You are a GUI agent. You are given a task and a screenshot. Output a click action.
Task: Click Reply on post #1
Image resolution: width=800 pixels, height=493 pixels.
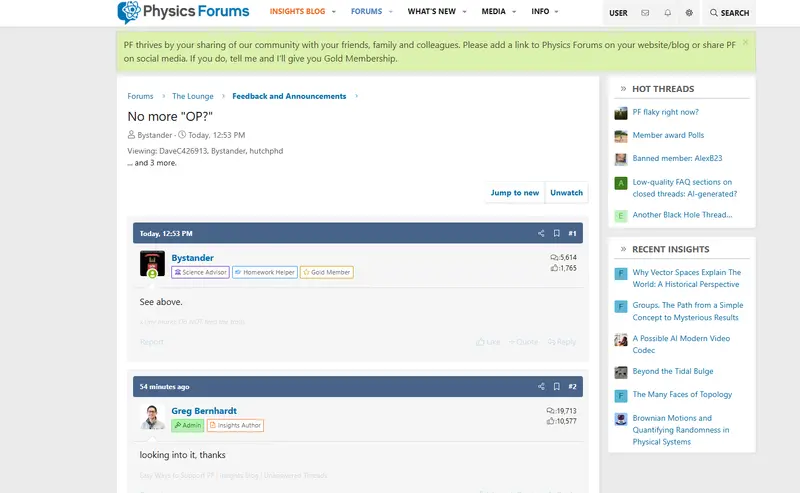coord(562,342)
